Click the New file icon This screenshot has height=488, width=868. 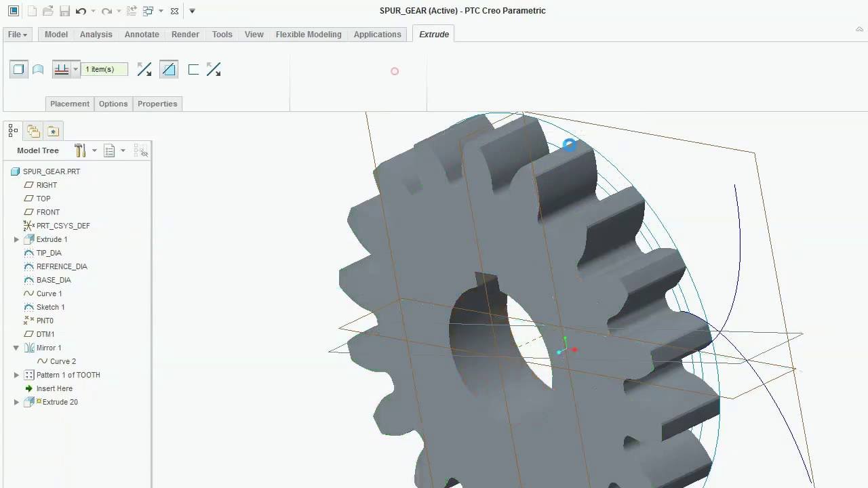point(32,11)
